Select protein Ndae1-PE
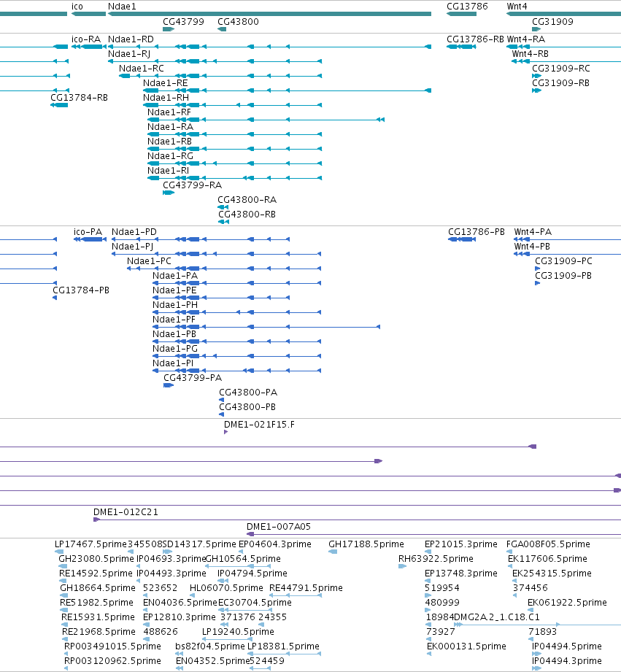Screen dimensions: 621x672 pyautogui.click(x=221, y=298)
